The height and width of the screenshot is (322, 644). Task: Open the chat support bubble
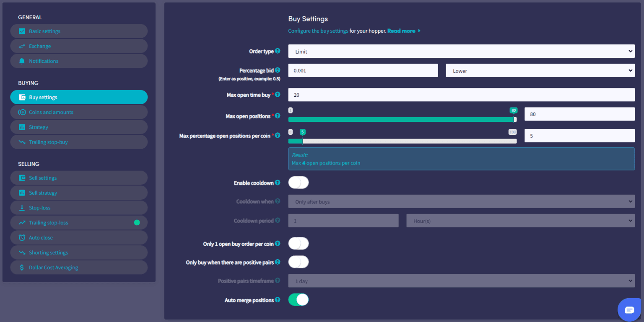click(629, 309)
